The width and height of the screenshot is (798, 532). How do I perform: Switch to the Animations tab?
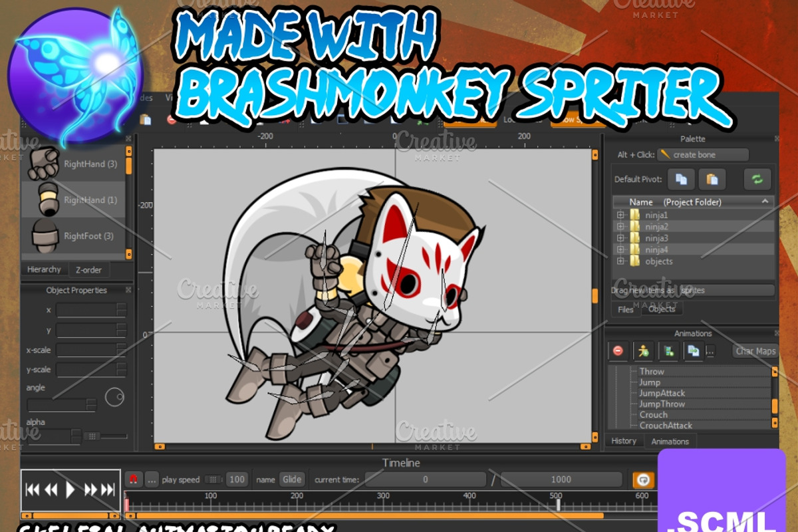coord(670,442)
